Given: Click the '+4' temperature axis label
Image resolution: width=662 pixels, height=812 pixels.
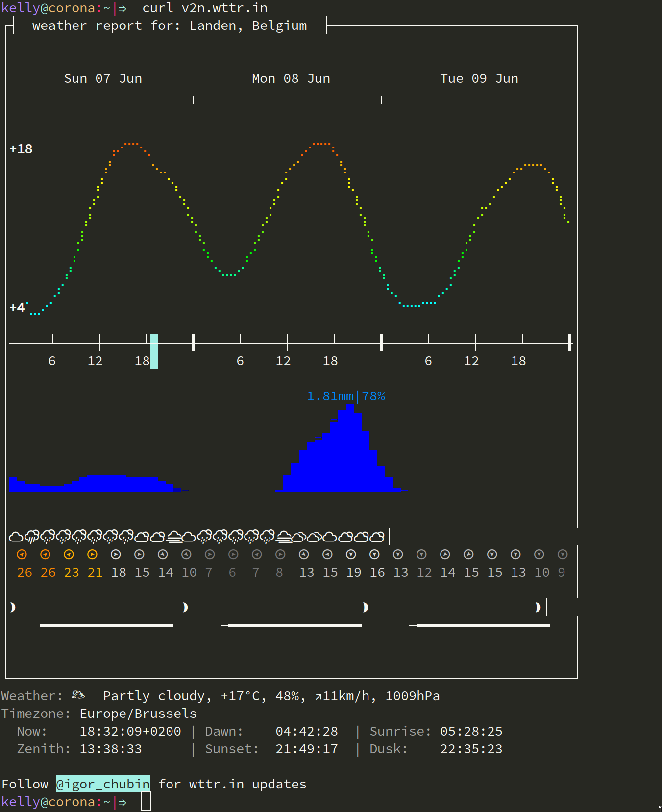Looking at the screenshot, I should click(17, 308).
